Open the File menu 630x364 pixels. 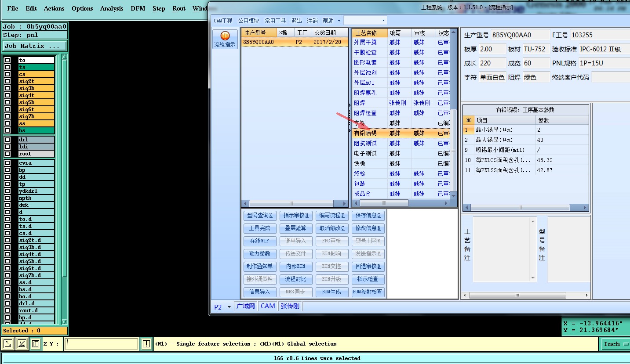[12, 8]
